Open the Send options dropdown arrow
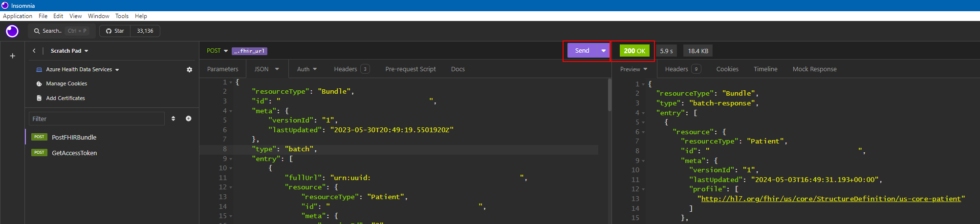Screen dimensions: 980x224 coord(604,50)
